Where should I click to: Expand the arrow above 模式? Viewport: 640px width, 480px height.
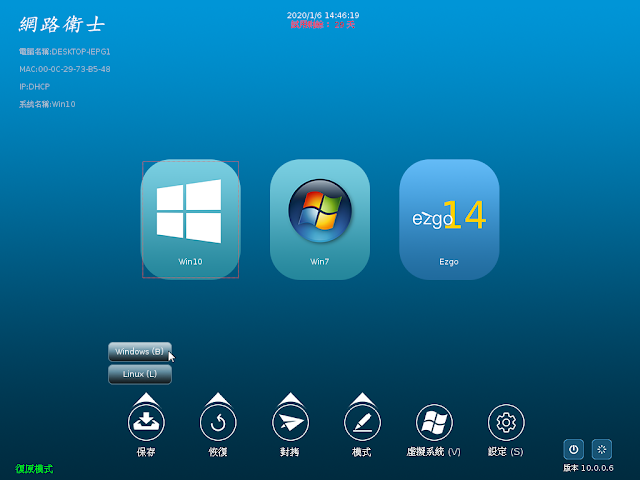(x=362, y=398)
